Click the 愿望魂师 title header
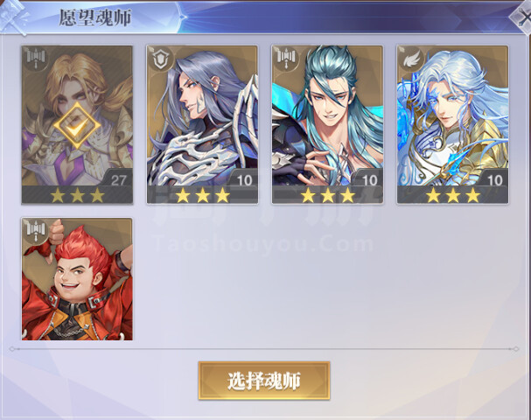 [95, 17]
